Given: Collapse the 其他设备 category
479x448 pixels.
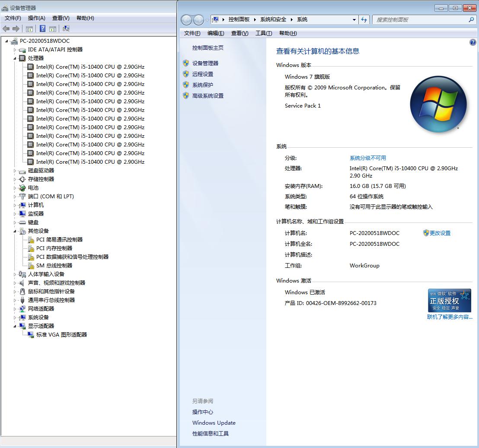Looking at the screenshot, I should [x=15, y=231].
